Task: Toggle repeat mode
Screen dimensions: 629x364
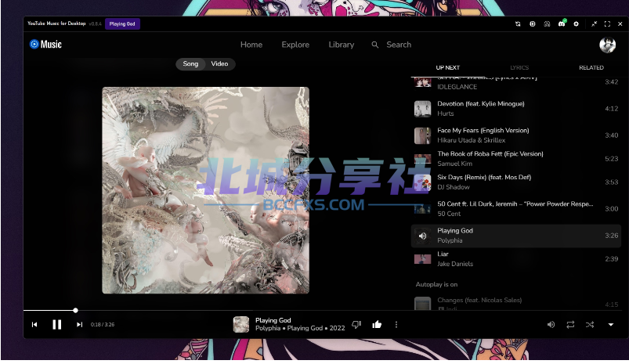Action: (570, 325)
